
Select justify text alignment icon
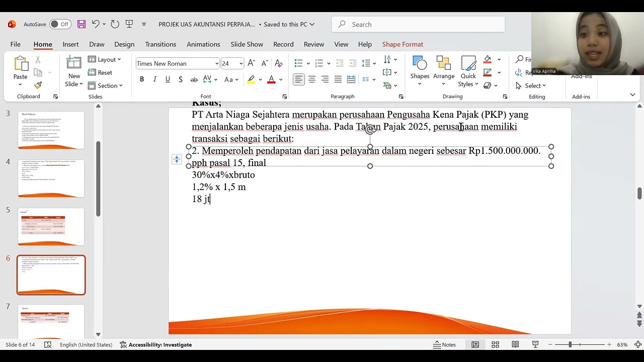coord(338,79)
